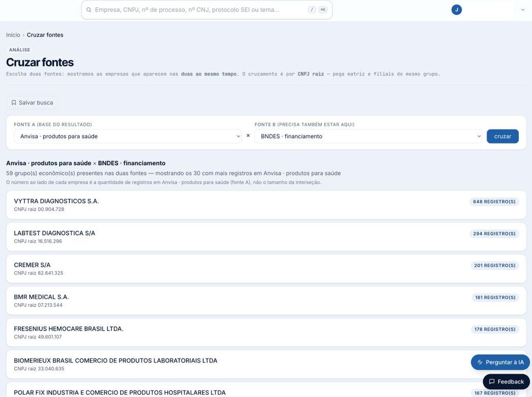This screenshot has width=532, height=397.
Task: Click the Salvar busca button
Action: point(32,102)
